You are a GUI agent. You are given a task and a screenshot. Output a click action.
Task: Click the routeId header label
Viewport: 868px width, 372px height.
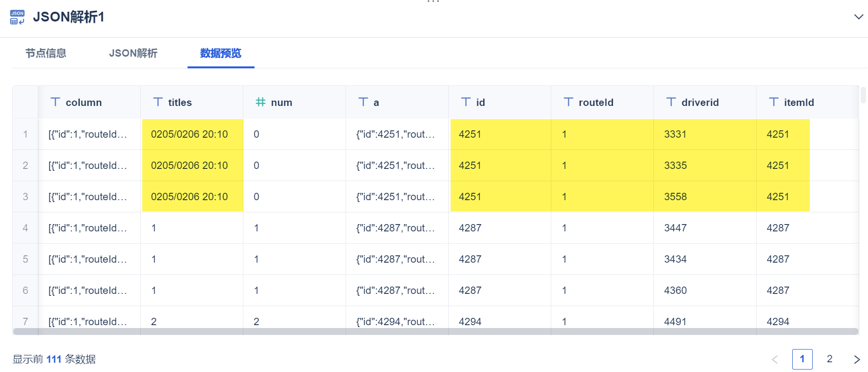[x=596, y=103]
